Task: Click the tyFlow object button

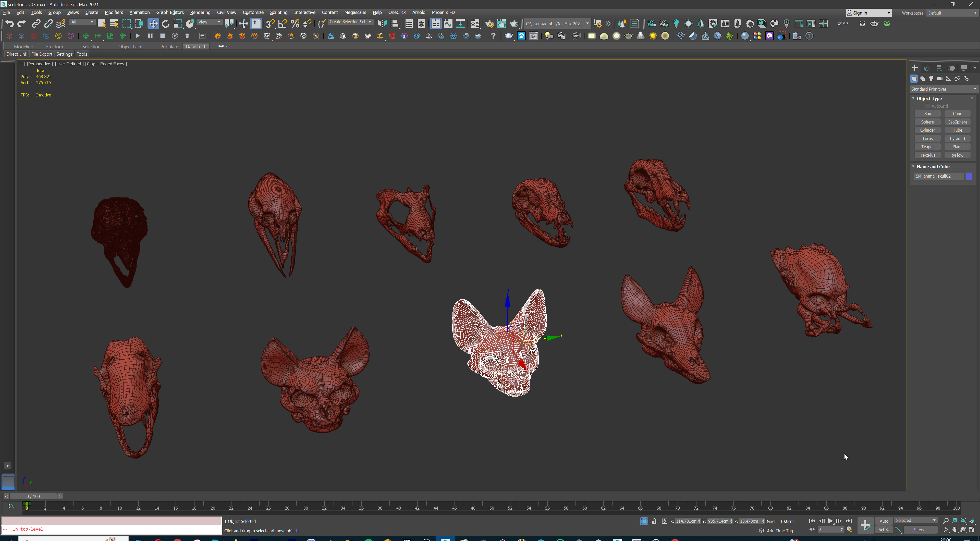Action: (957, 155)
